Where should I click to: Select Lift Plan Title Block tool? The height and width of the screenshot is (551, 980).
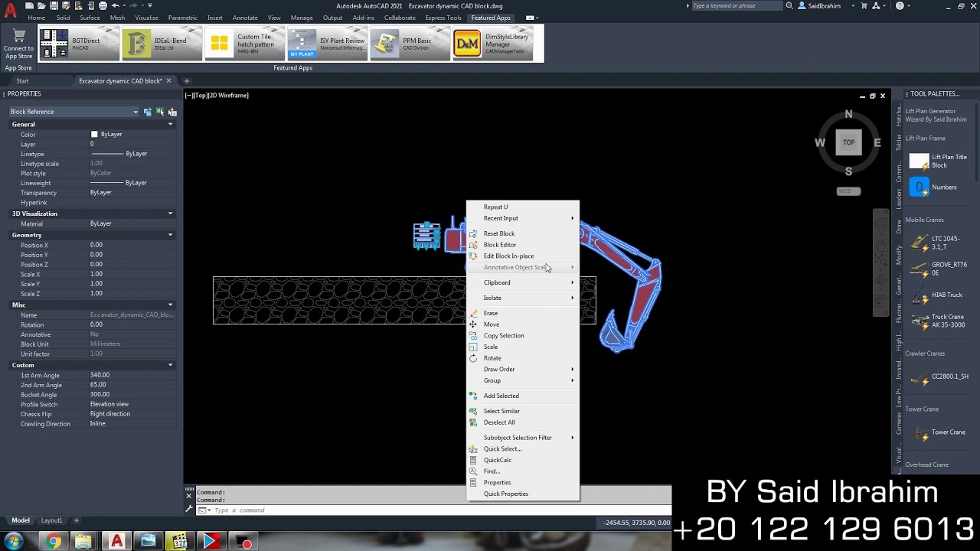pos(939,161)
